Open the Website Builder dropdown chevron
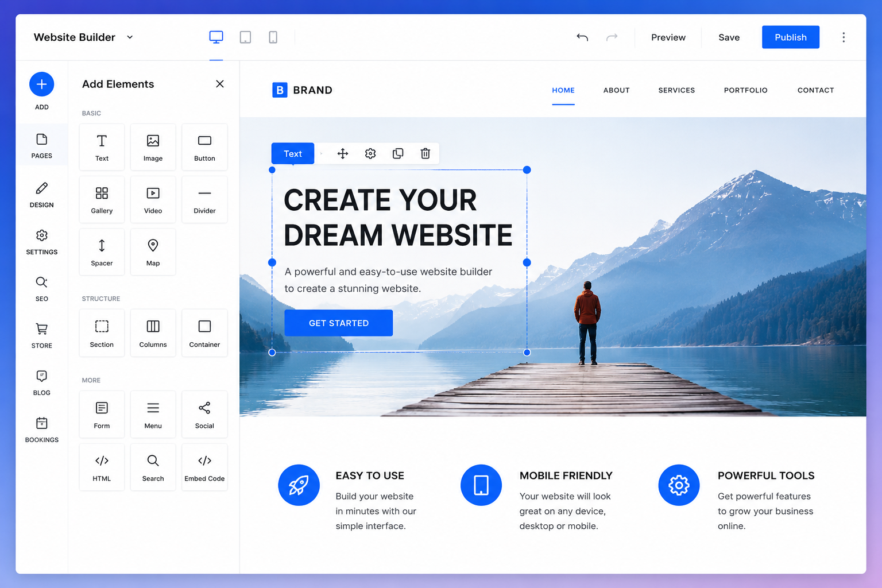This screenshot has width=882, height=588. coord(130,37)
